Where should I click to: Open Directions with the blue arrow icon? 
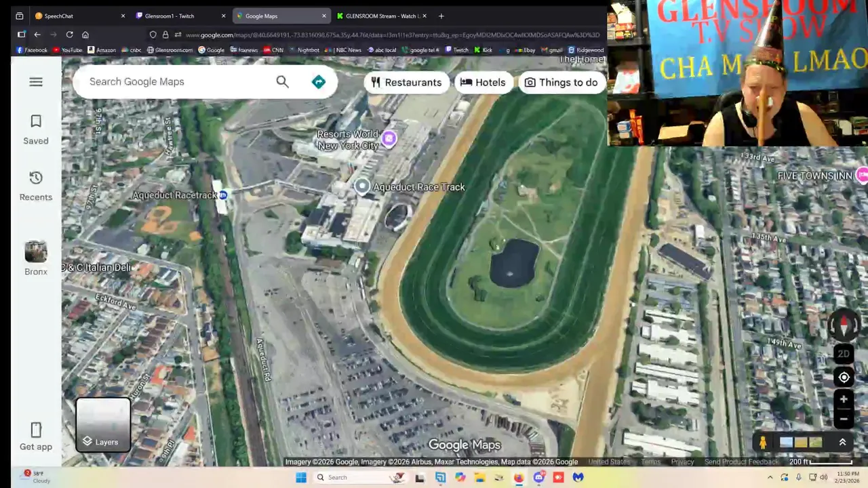tap(319, 82)
